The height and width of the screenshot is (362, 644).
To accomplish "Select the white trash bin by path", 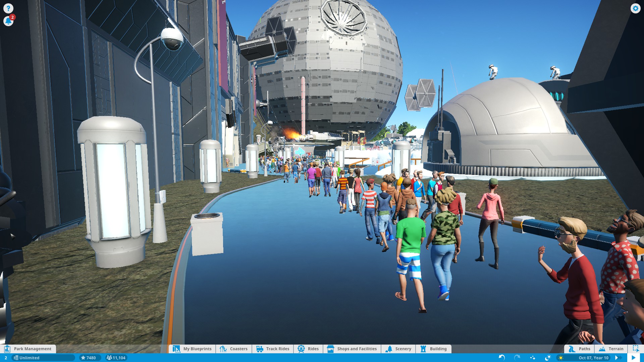I will coord(207,234).
